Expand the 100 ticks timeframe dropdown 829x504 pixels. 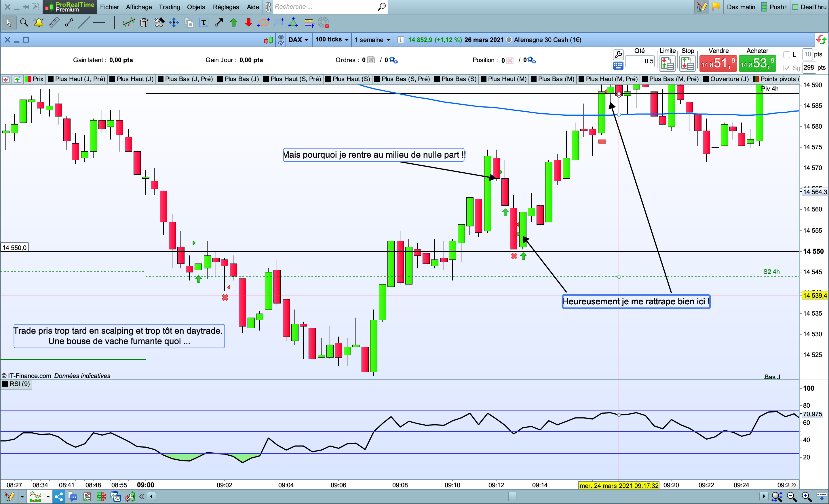[x=332, y=40]
